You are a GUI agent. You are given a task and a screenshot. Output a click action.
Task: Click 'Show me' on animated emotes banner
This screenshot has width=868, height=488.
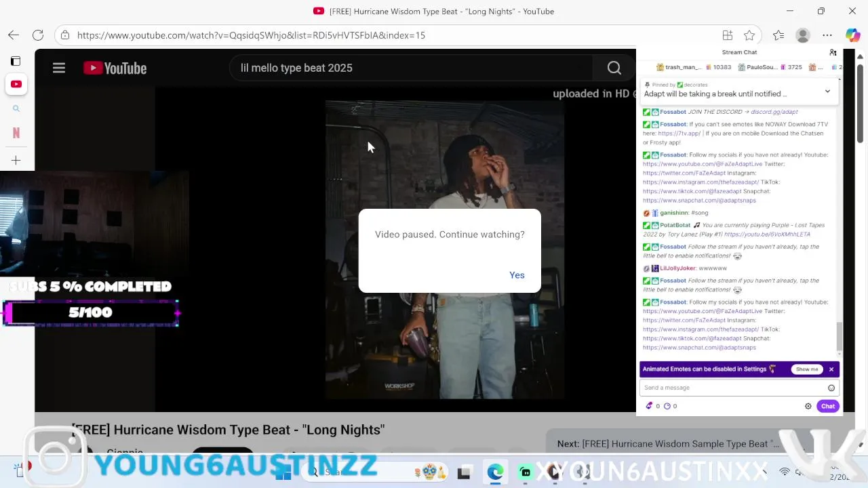click(x=807, y=369)
